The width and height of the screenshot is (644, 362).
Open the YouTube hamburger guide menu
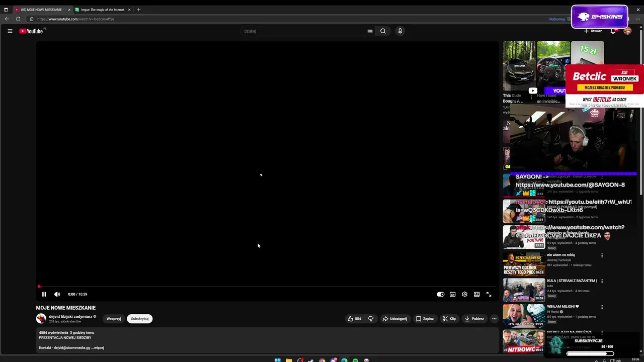click(10, 31)
